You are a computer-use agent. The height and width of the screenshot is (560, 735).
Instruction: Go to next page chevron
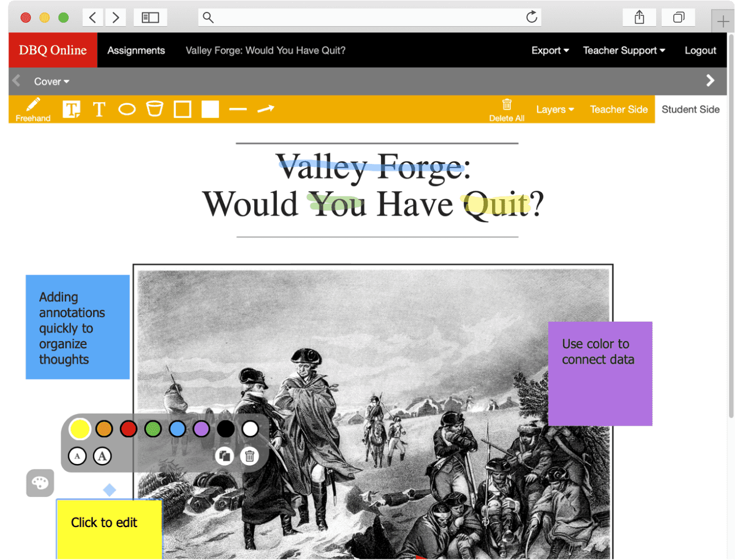[710, 81]
